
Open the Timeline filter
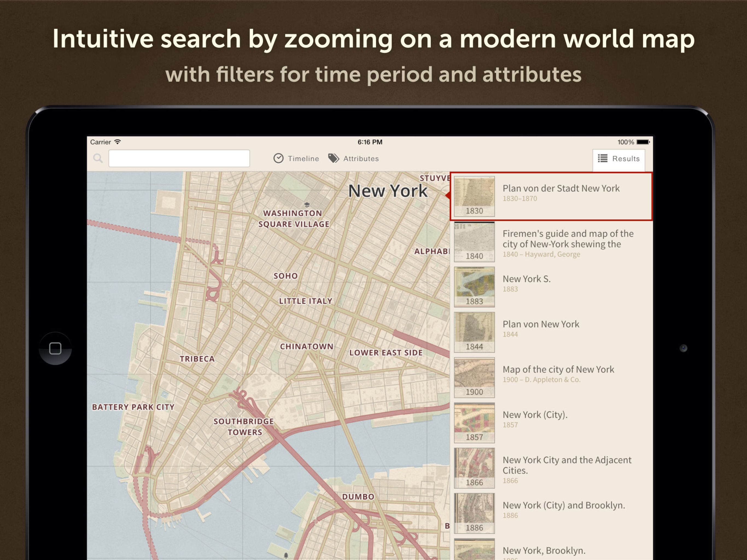303,158
